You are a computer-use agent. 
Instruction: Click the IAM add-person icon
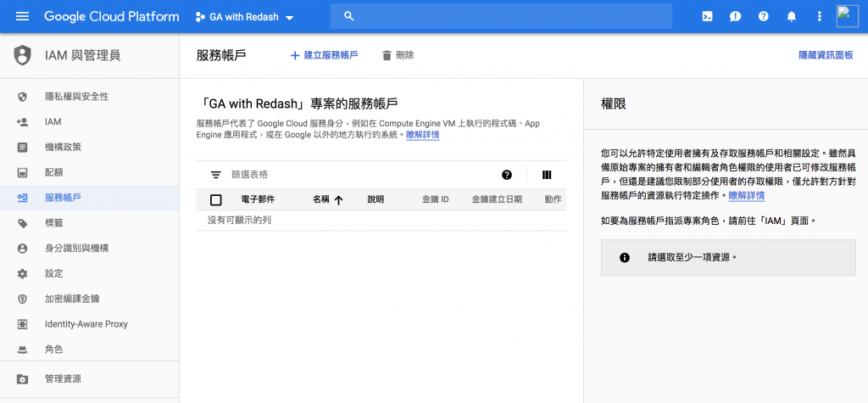pyautogui.click(x=22, y=122)
